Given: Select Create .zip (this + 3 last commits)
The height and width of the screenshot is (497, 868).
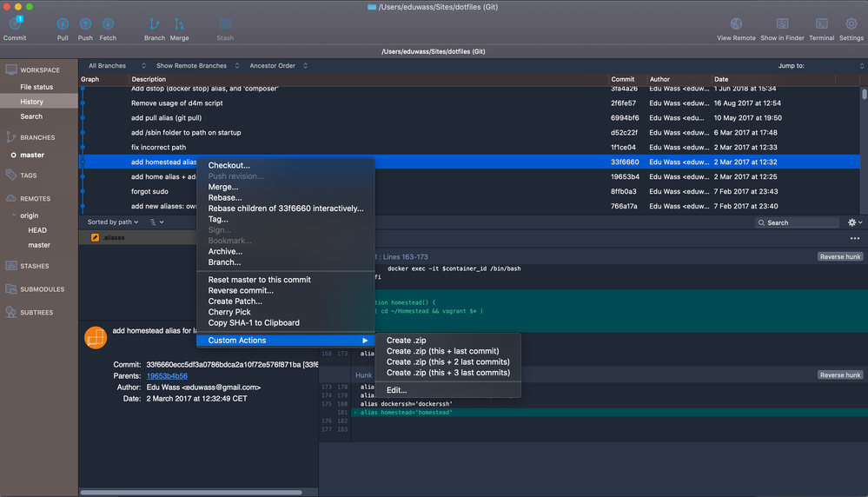Looking at the screenshot, I should (447, 373).
